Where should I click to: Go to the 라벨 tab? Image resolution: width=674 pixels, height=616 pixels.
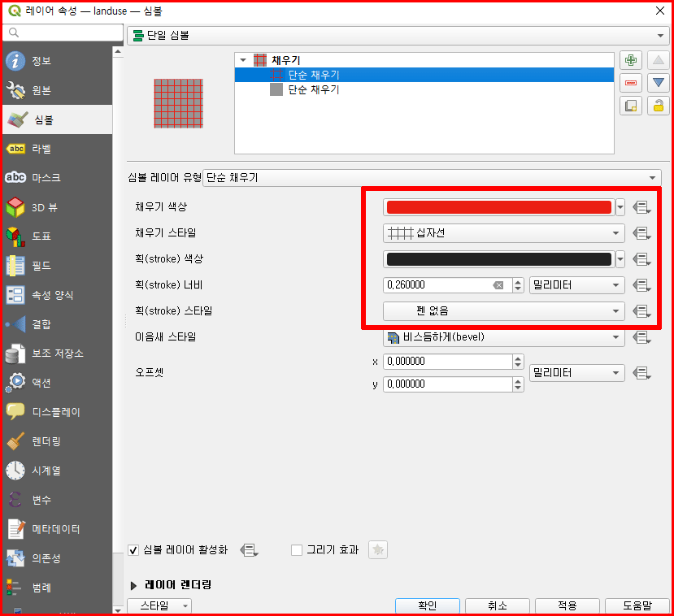[x=57, y=149]
